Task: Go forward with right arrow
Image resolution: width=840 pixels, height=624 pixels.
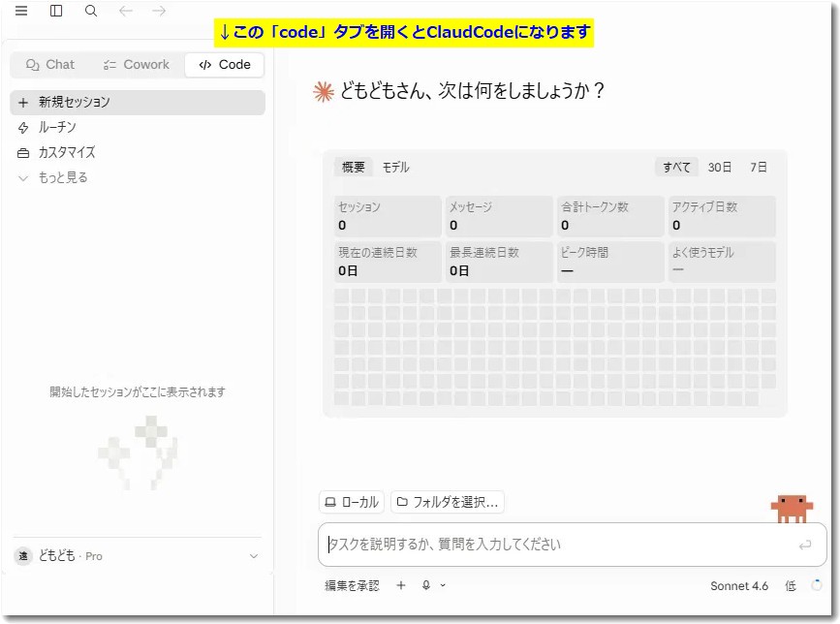Action: click(159, 11)
